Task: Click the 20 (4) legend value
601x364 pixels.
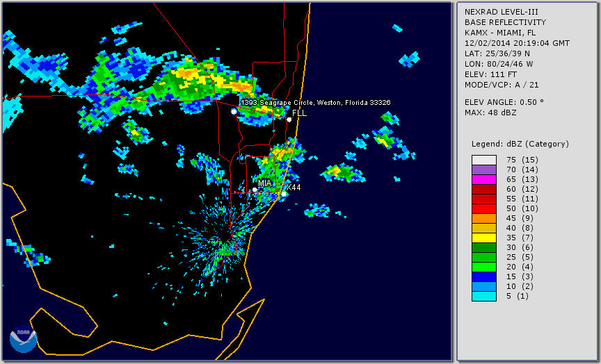Action: (x=520, y=267)
